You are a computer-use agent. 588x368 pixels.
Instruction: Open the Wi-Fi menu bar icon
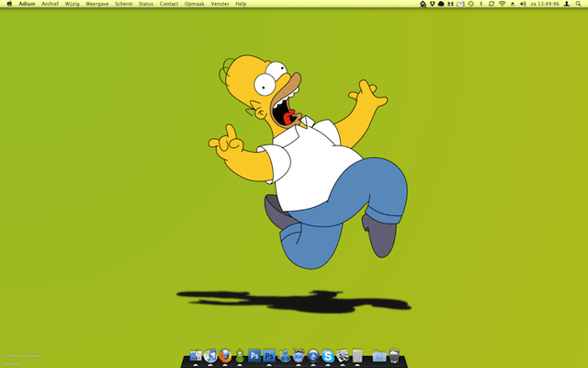[x=503, y=4]
